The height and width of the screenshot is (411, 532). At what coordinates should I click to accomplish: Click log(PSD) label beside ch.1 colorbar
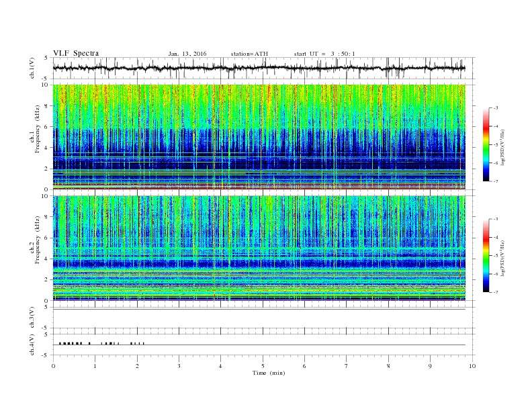(x=502, y=147)
